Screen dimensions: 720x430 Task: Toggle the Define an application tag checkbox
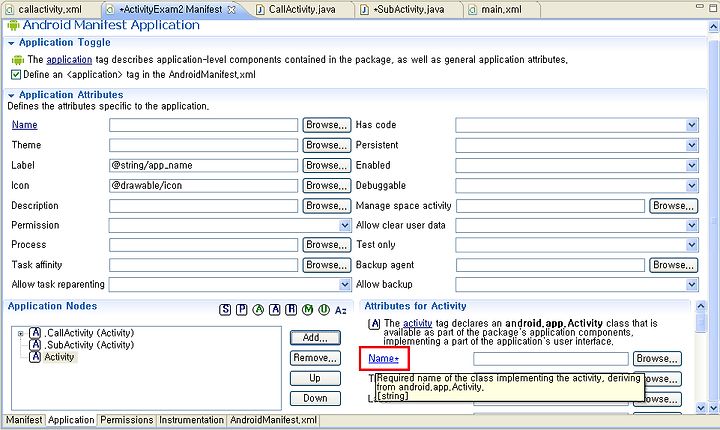[16, 74]
